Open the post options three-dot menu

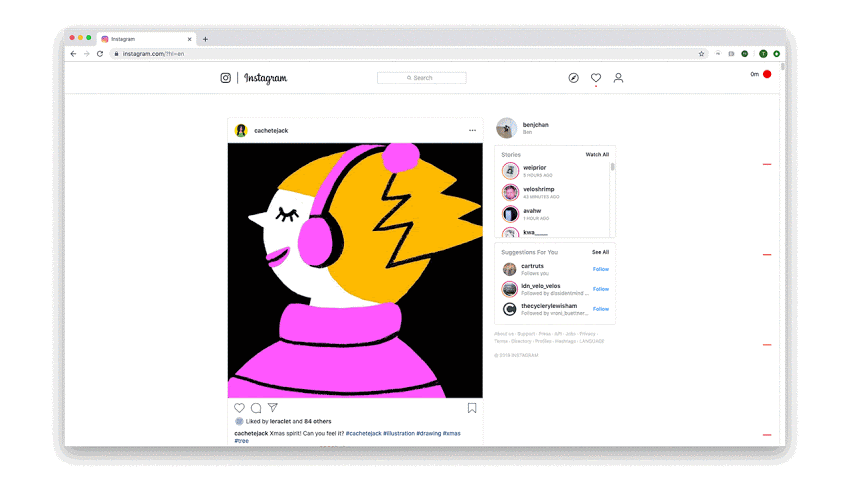(x=472, y=131)
